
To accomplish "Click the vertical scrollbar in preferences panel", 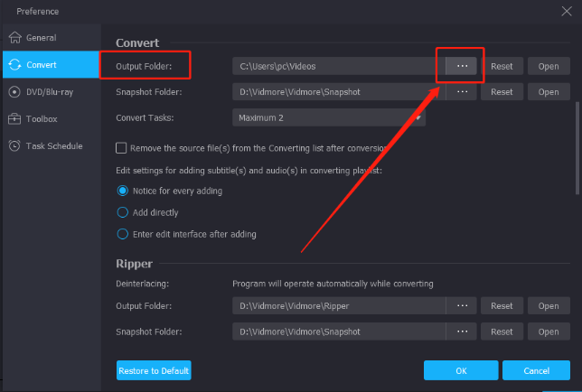I will 577,148.
